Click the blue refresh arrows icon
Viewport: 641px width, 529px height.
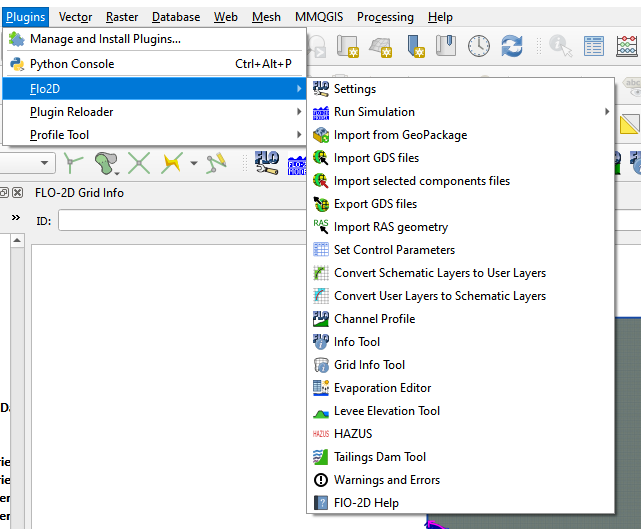512,45
